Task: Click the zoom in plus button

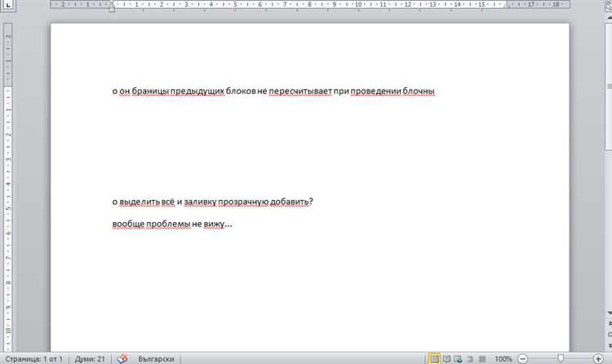Action: 597,358
